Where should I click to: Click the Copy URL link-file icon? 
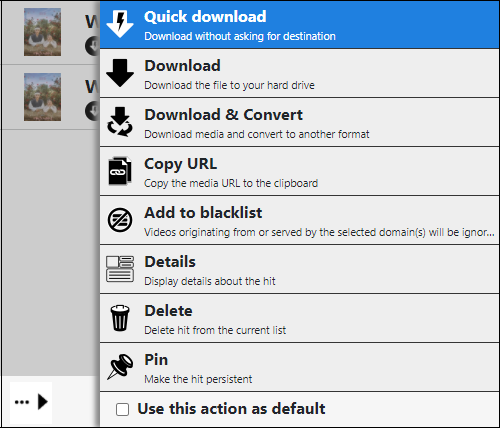point(120,171)
